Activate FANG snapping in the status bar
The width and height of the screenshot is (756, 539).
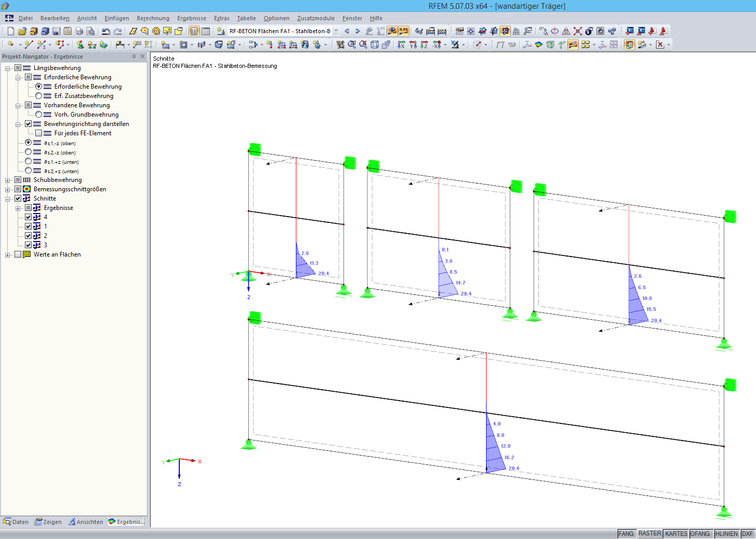coord(626,533)
